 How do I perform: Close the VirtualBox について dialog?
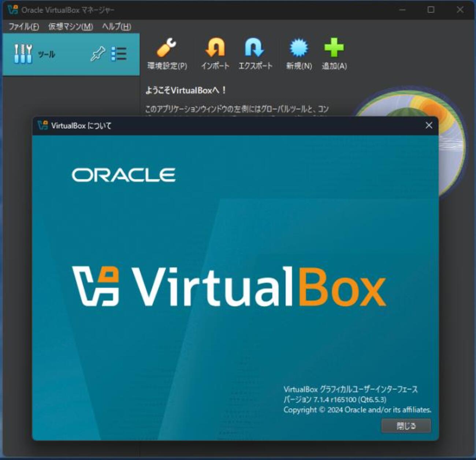(429, 126)
